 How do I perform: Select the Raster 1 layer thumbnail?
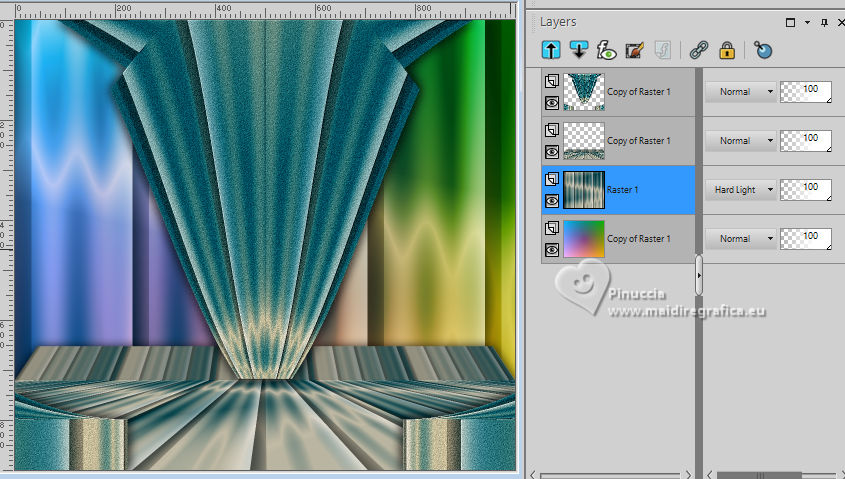pos(584,190)
